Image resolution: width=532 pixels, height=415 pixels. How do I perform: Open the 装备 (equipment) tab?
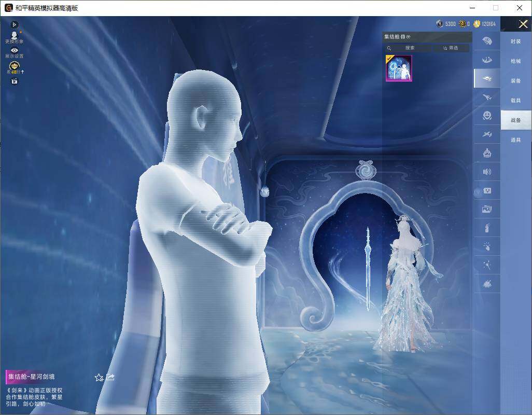point(516,81)
